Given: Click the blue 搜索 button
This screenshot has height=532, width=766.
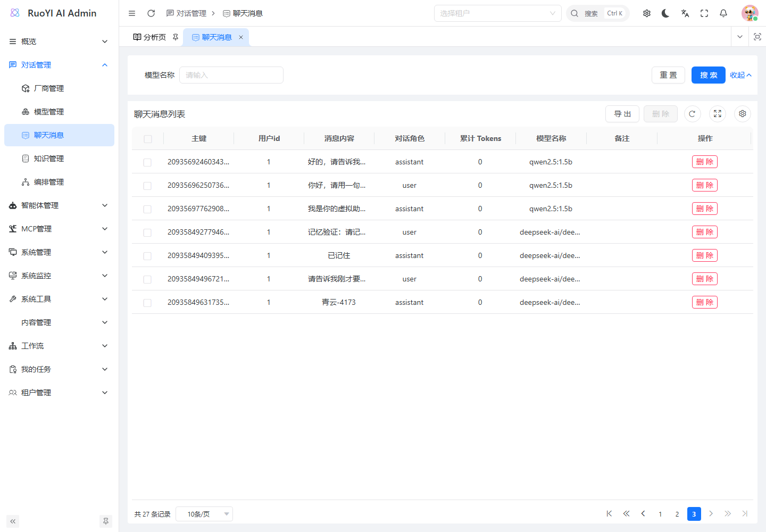Looking at the screenshot, I should point(709,75).
